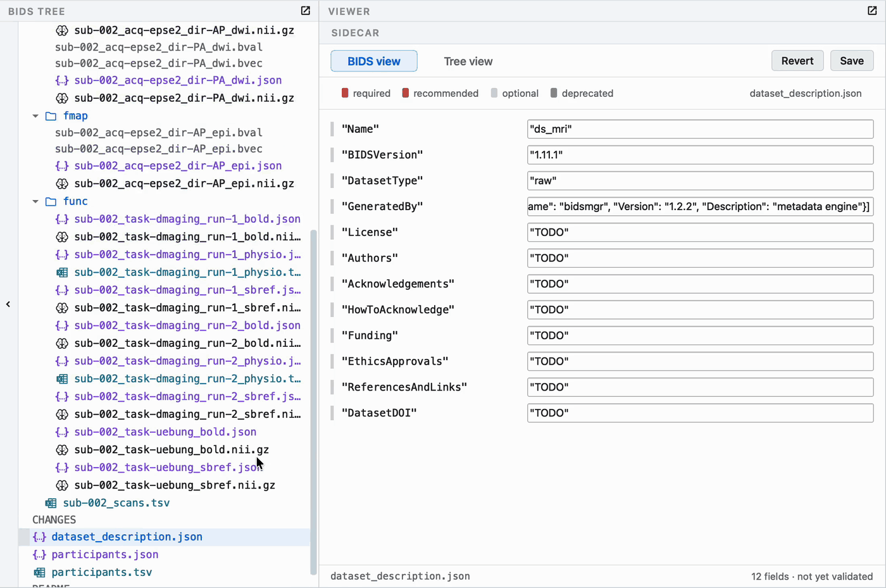Image resolution: width=886 pixels, height=588 pixels.
Task: Edit the "Name" value field
Action: [700, 129]
